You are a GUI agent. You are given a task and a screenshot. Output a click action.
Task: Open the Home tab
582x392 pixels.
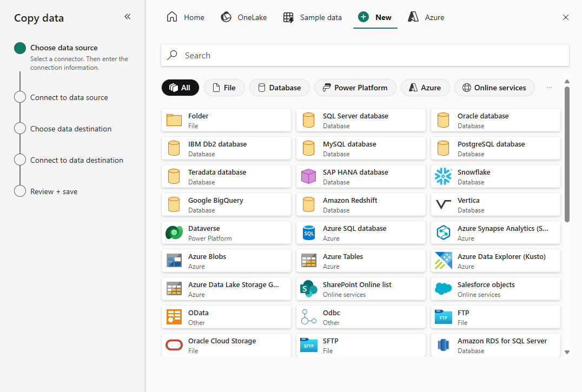point(185,17)
